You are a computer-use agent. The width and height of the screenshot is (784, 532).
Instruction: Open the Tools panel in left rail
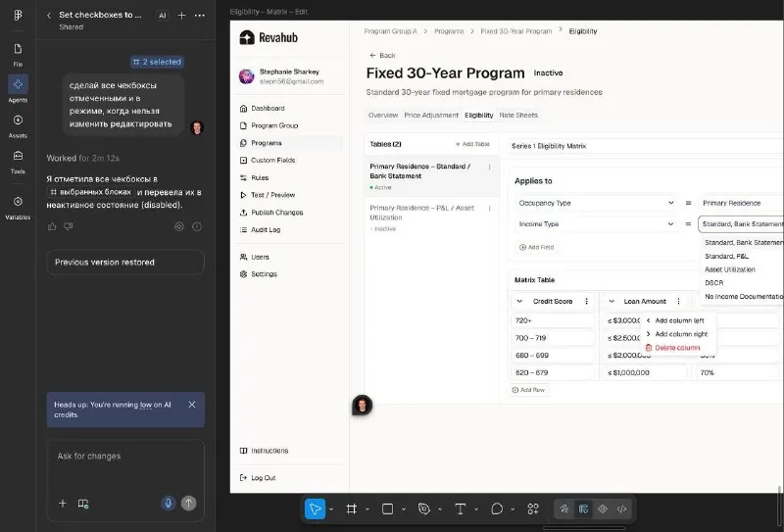pos(18,161)
